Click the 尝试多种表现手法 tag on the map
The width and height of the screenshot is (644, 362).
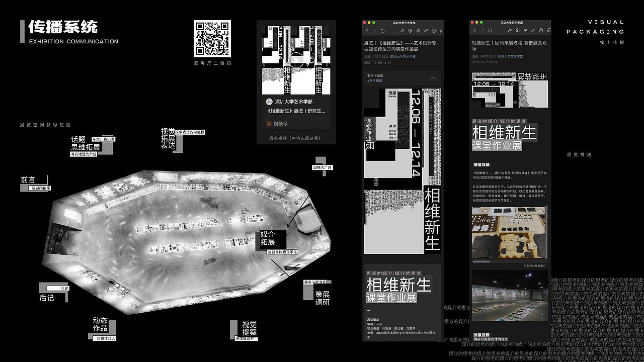(282, 251)
